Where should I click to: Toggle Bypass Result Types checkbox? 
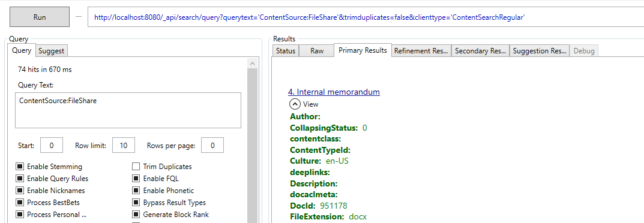tap(136, 202)
